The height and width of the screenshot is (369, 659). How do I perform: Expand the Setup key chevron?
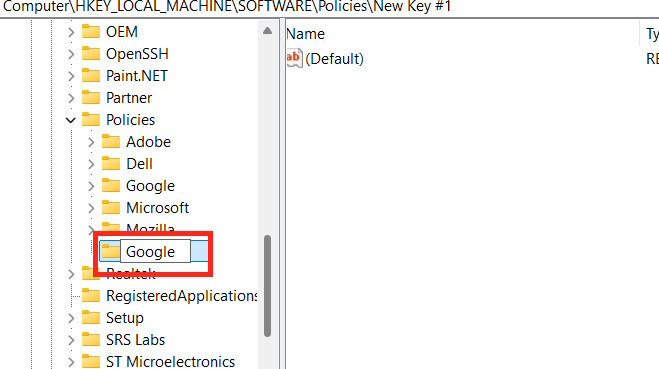click(71, 318)
